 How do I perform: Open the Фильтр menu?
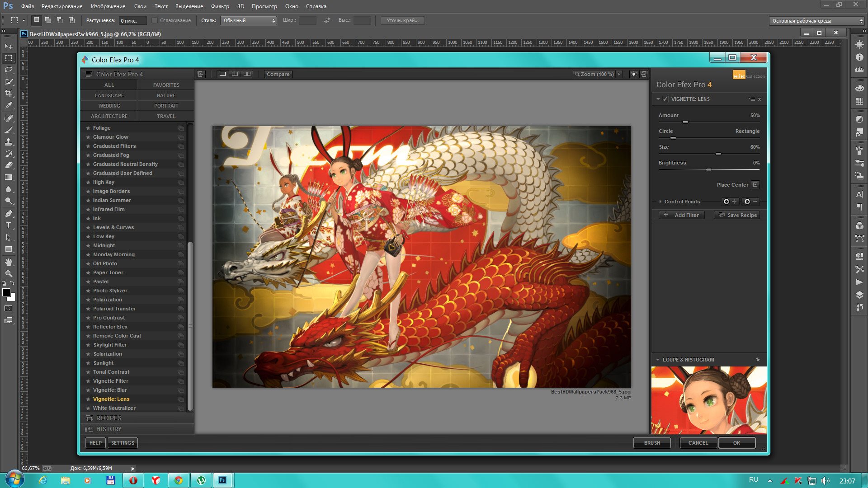220,6
